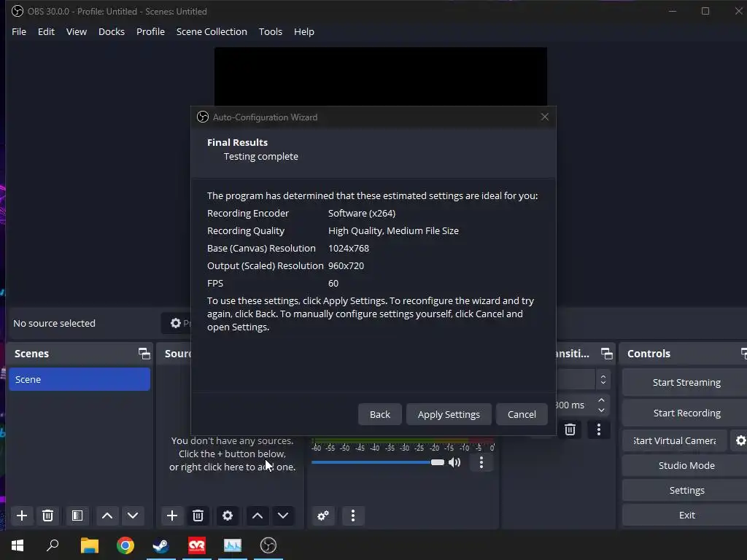The image size is (747, 560).
Task: Open transition type dropdown arrows
Action: click(x=603, y=379)
